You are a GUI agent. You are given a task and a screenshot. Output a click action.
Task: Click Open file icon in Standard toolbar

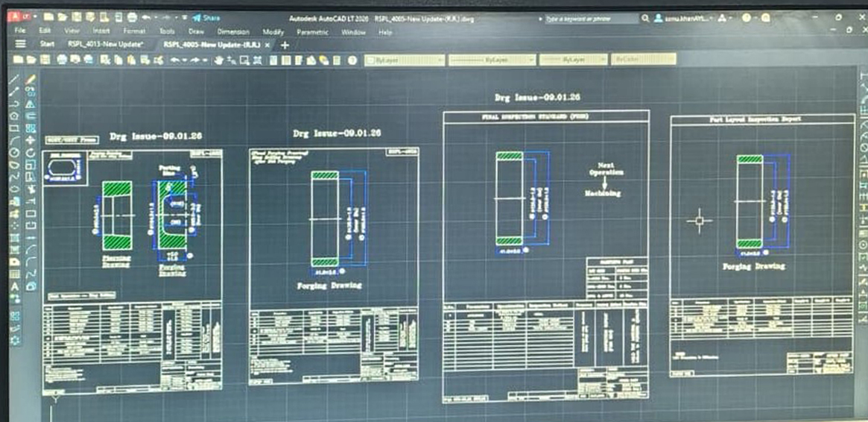31,59
